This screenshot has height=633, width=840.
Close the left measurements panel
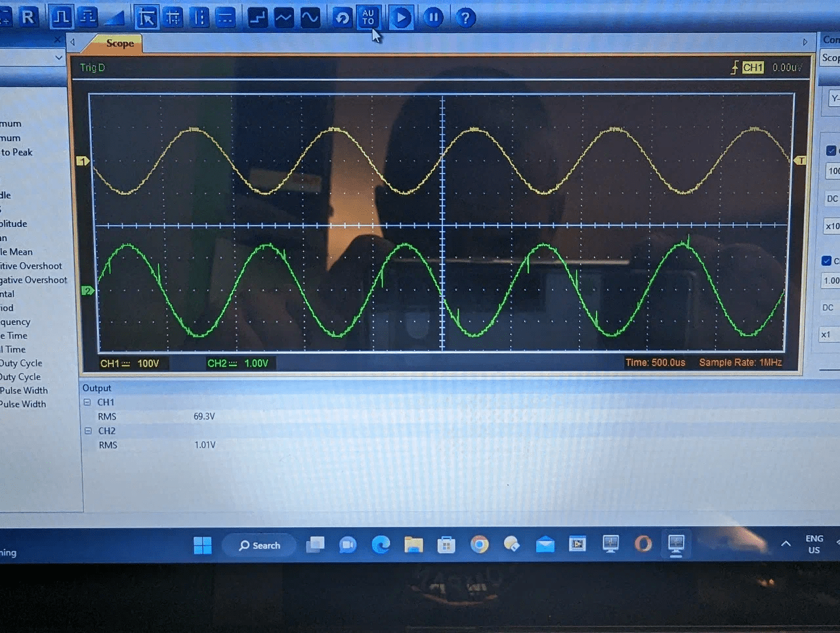(57, 40)
